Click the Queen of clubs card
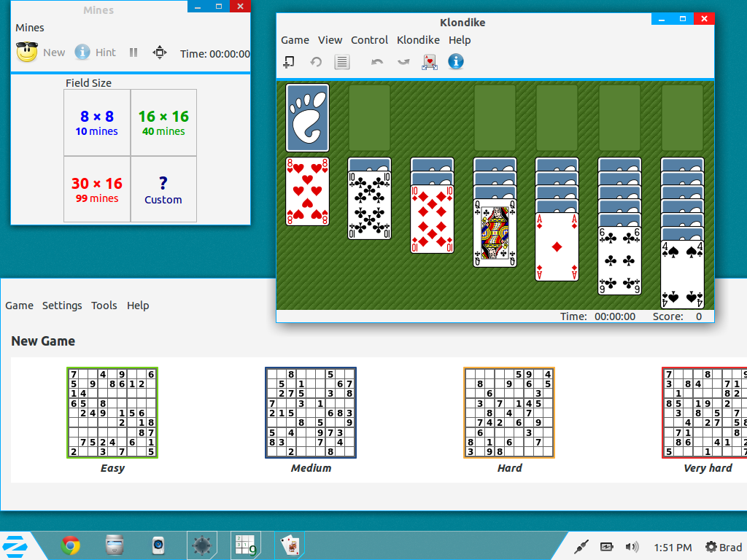 point(495,233)
